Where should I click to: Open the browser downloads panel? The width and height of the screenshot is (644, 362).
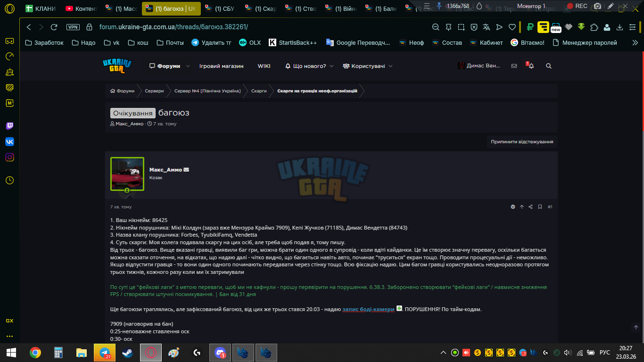pos(619,27)
